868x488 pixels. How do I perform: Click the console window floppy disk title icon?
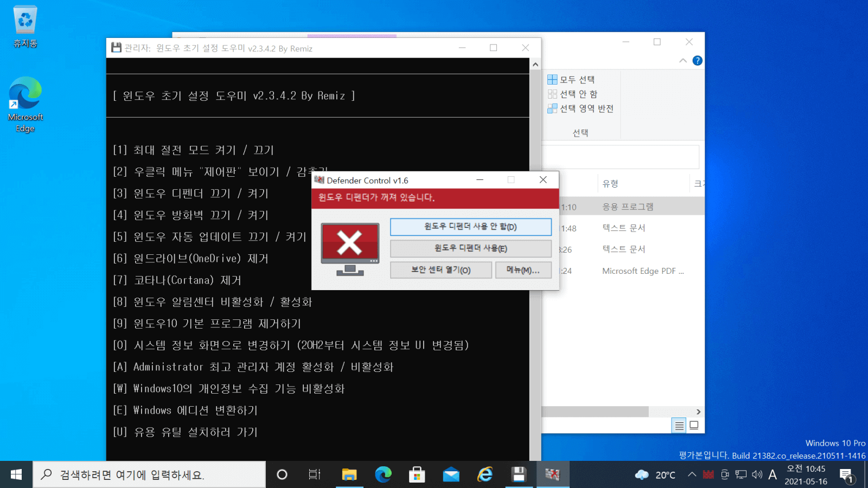pos(116,48)
